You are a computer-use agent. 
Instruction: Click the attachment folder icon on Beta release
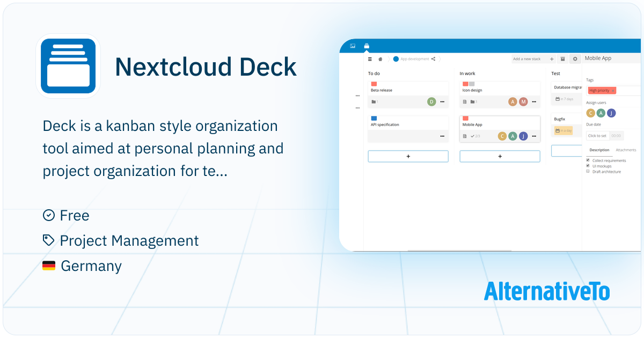coord(374,101)
